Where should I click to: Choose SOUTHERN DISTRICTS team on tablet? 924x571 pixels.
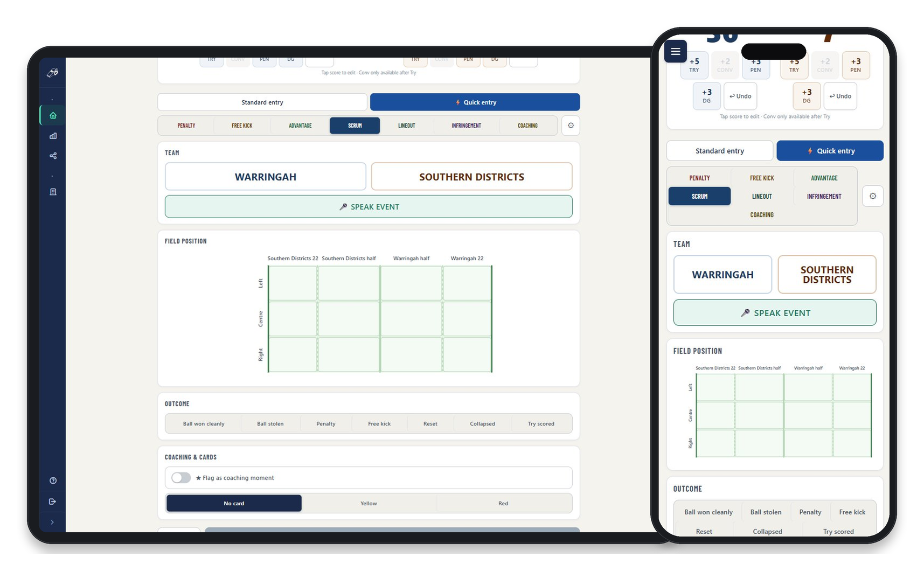pyautogui.click(x=471, y=177)
